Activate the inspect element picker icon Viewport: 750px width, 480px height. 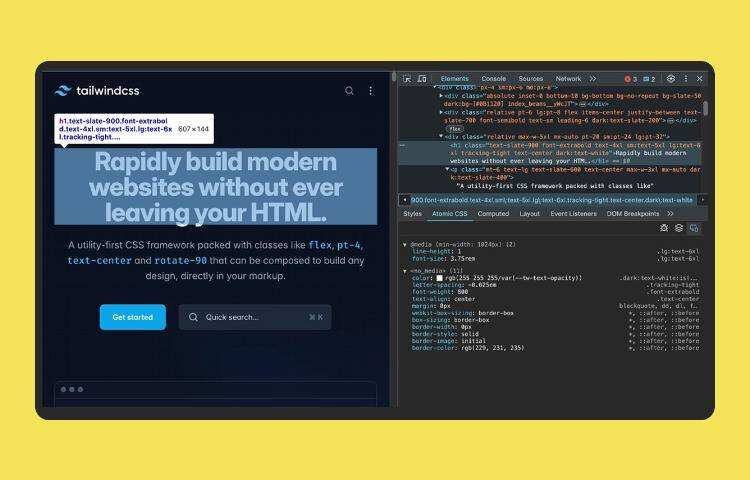tap(407, 78)
